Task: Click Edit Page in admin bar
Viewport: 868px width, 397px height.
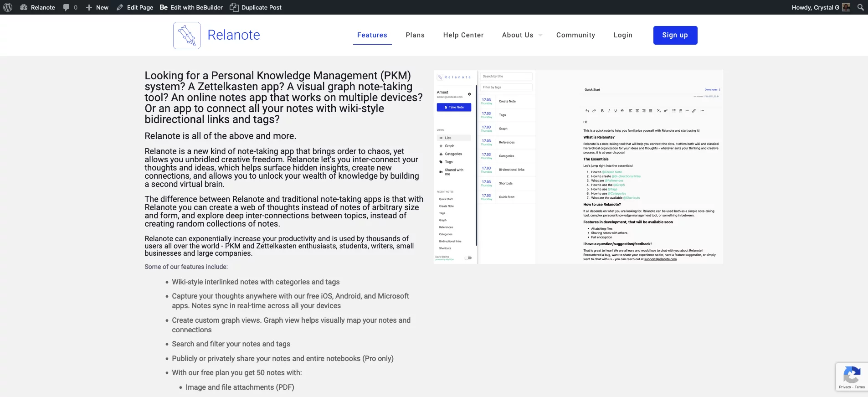Action: [x=135, y=7]
